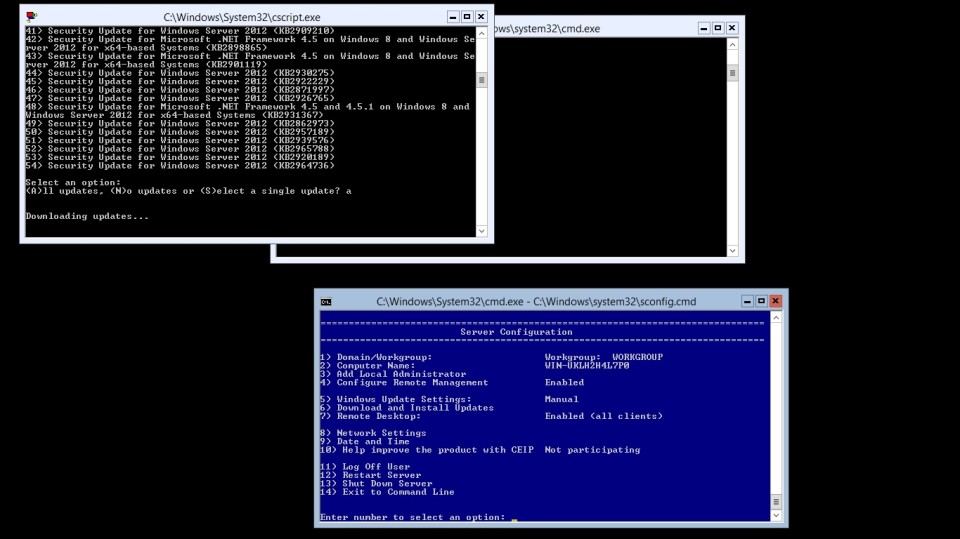Click the '(A)ll updates, (N)o updates' prompt line

(x=188, y=191)
